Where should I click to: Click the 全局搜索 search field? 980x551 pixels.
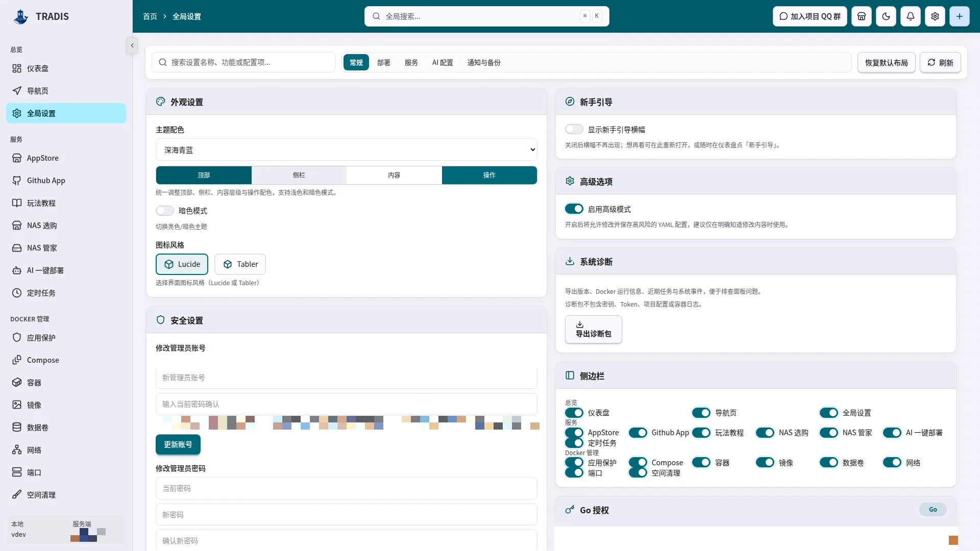[x=487, y=16]
